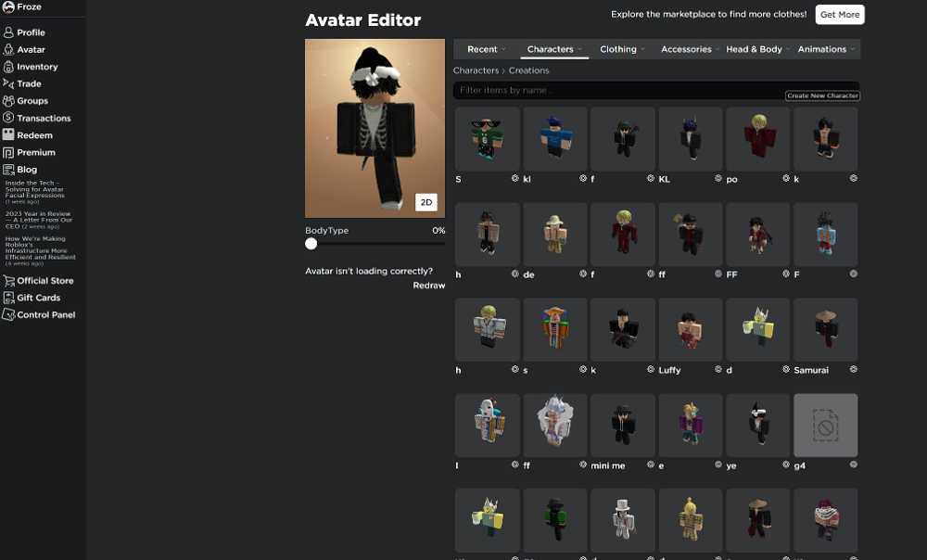Click the Inventory sidebar icon

click(x=8, y=67)
